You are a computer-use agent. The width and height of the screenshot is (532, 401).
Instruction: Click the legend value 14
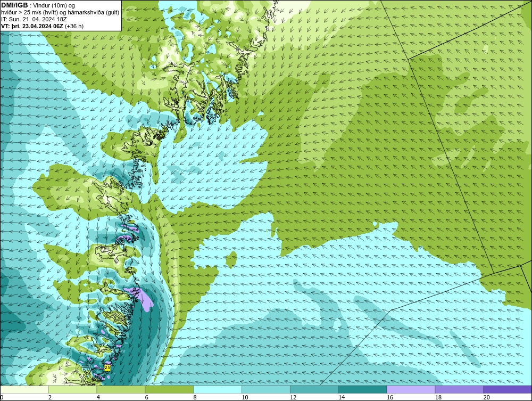click(342, 397)
